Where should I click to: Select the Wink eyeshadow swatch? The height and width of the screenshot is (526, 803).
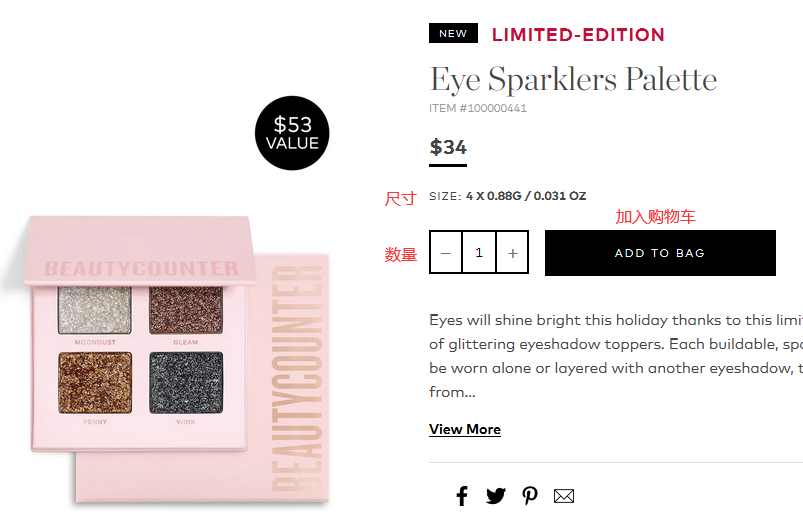pos(186,383)
